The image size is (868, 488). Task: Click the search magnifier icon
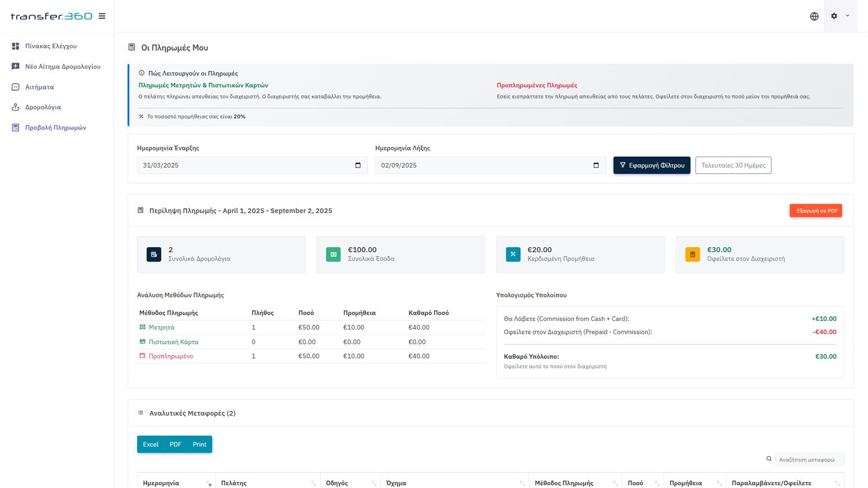point(769,459)
